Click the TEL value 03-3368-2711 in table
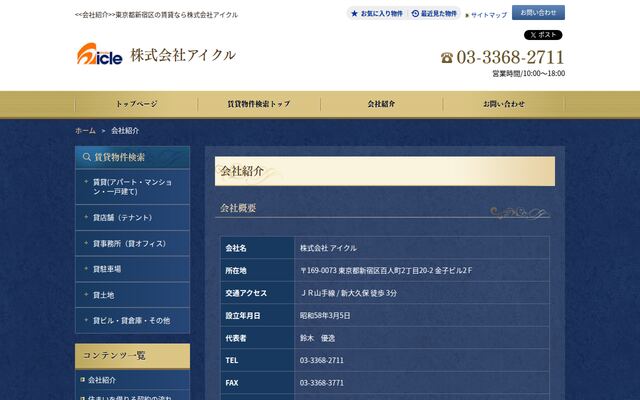The height and width of the screenshot is (400, 640). [x=422, y=360]
